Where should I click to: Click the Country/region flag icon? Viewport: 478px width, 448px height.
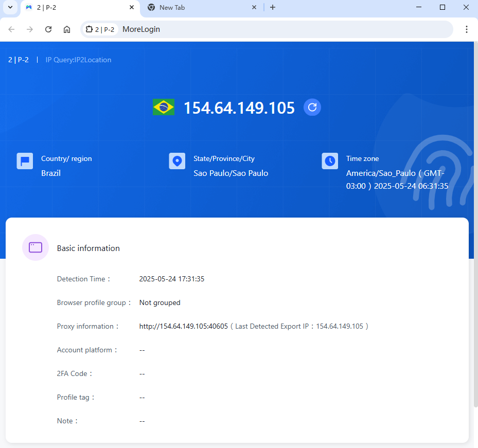[25, 161]
